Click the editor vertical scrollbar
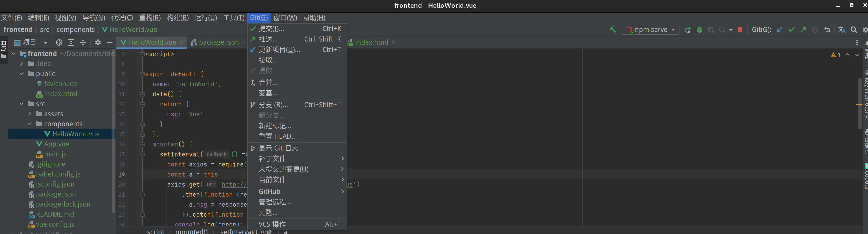The image size is (868, 234). (860, 103)
